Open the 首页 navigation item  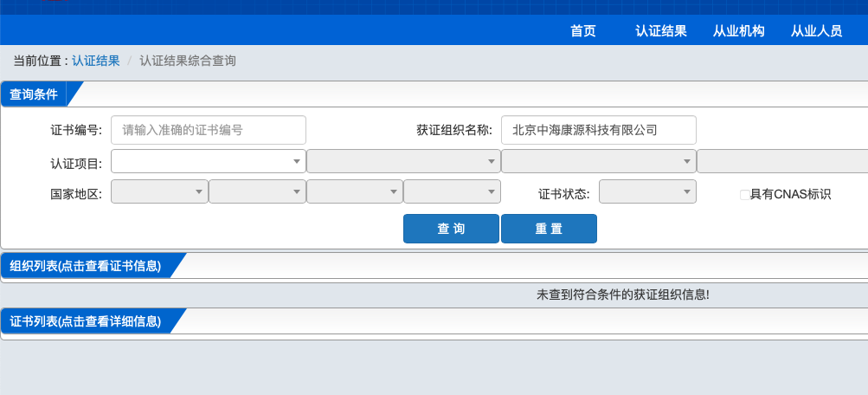583,31
